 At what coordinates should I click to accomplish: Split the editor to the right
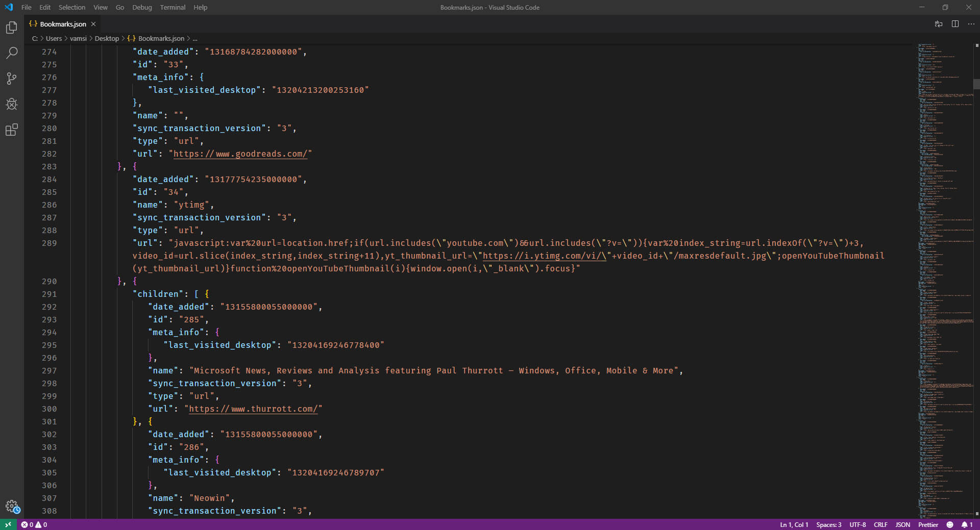tap(955, 24)
